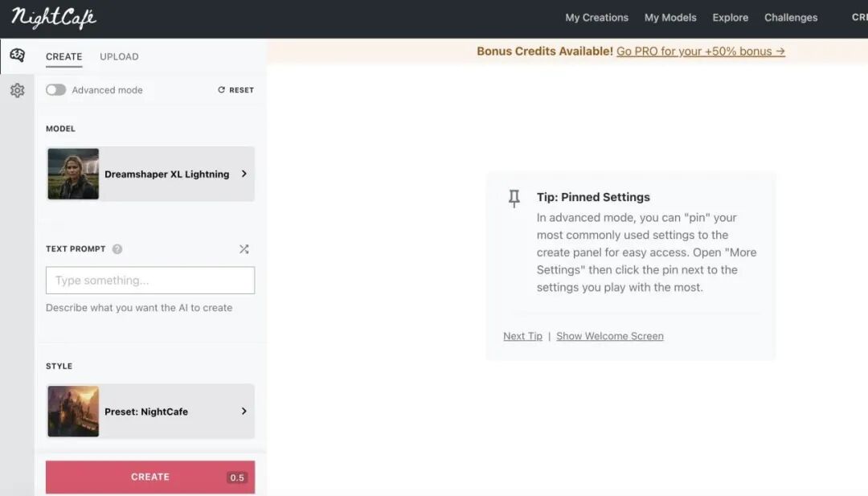Click the NightCafe logo

tap(54, 18)
